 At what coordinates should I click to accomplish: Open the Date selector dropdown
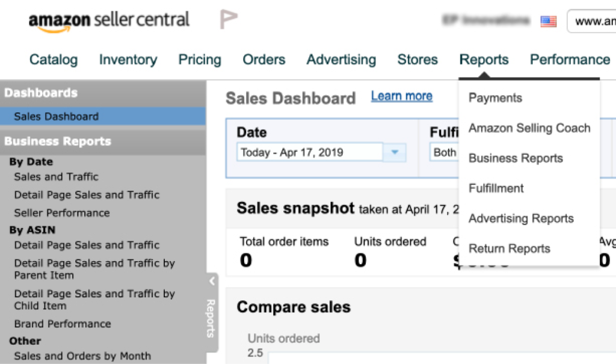(395, 152)
